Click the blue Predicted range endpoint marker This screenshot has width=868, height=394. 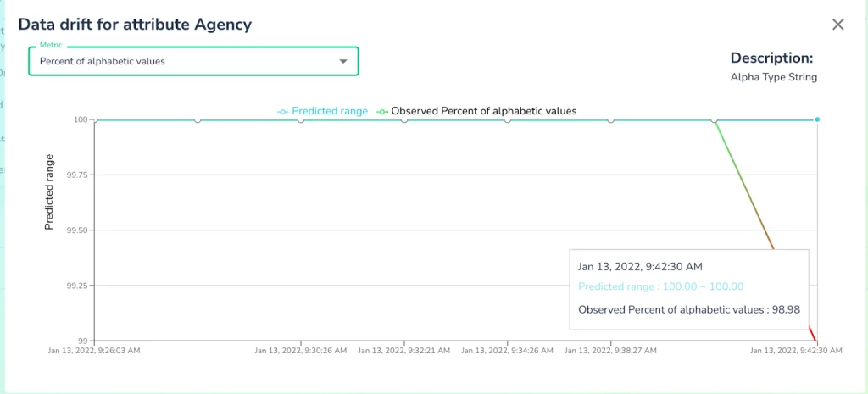(x=817, y=119)
